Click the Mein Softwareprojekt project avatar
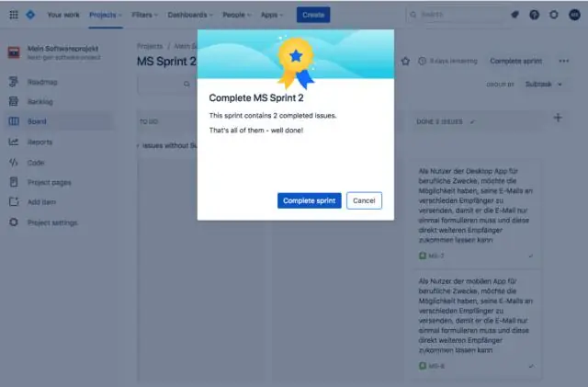This screenshot has height=387, width=588. click(x=15, y=52)
